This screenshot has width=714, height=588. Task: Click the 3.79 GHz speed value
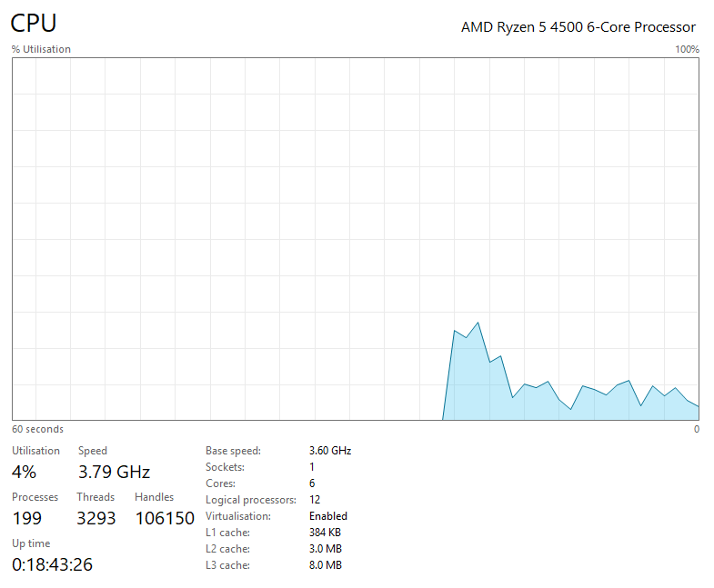click(x=114, y=472)
